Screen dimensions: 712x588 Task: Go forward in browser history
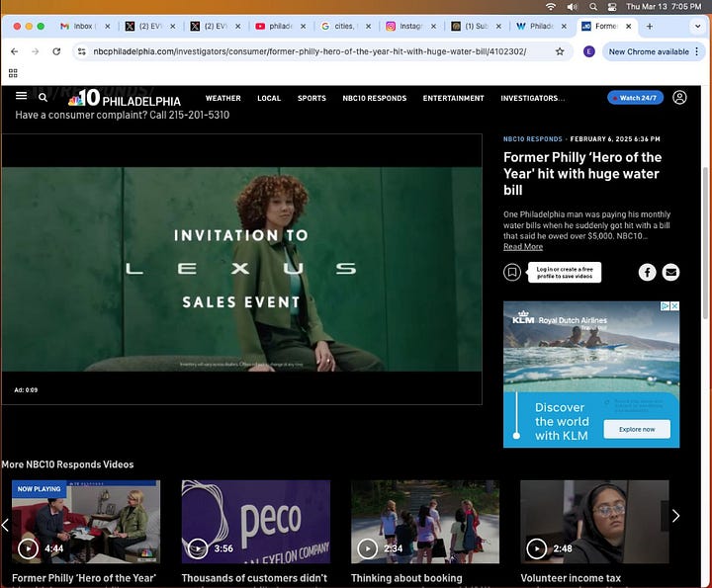coord(36,51)
